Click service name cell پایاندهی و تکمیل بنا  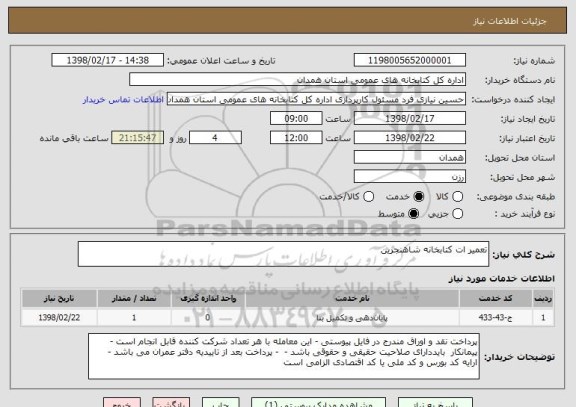(x=352, y=317)
